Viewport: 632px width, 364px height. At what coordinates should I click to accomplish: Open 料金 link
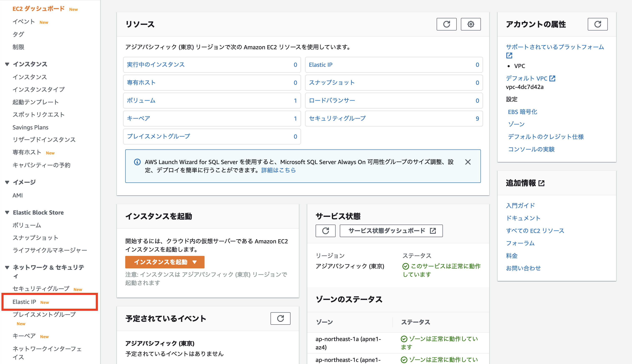[512, 256]
